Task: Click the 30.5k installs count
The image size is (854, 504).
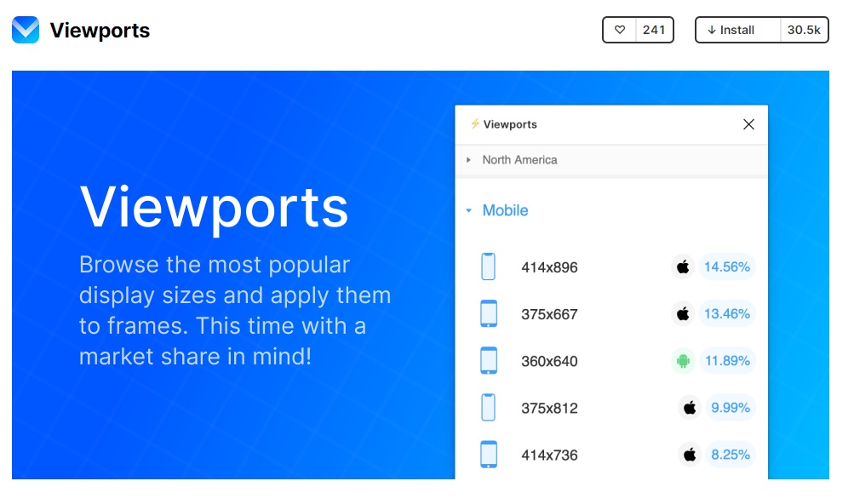Action: click(x=804, y=30)
